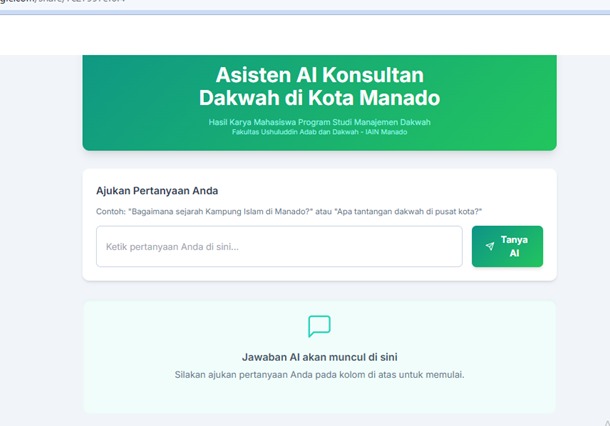610x426 pixels.
Task: Click the "Silakan ajukan pertanyaan Anda" instruction text
Action: click(319, 375)
